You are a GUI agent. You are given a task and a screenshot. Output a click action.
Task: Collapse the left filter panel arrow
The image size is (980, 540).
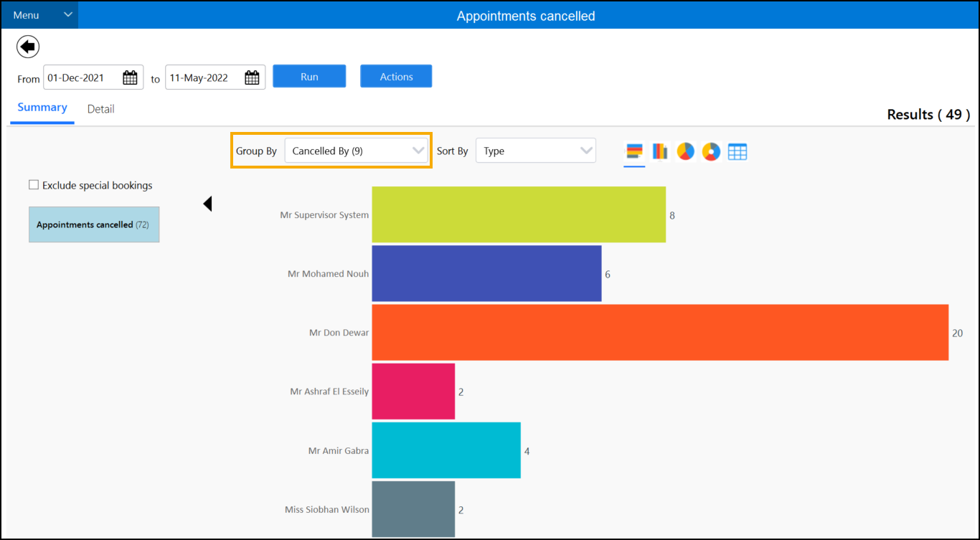207,204
